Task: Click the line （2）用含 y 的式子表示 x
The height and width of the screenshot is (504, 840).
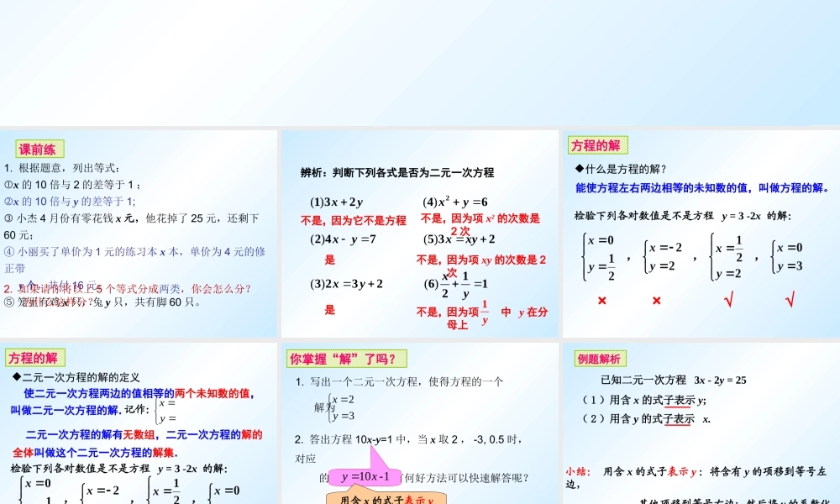Action: click(x=645, y=419)
